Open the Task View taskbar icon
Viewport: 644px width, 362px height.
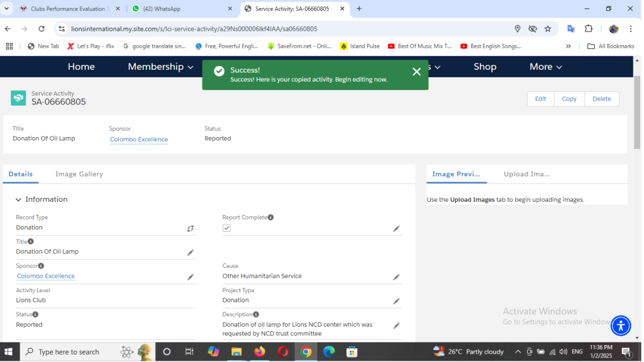189,352
